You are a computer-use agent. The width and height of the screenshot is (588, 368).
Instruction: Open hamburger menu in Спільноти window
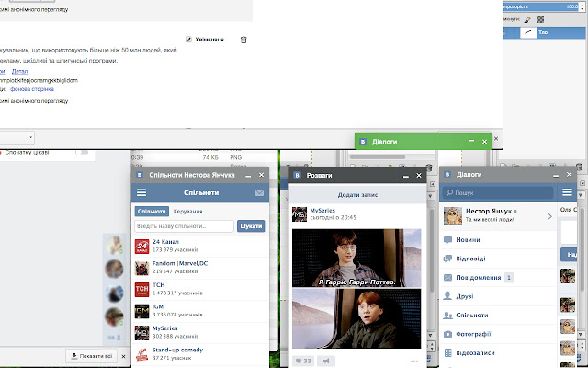(x=141, y=192)
